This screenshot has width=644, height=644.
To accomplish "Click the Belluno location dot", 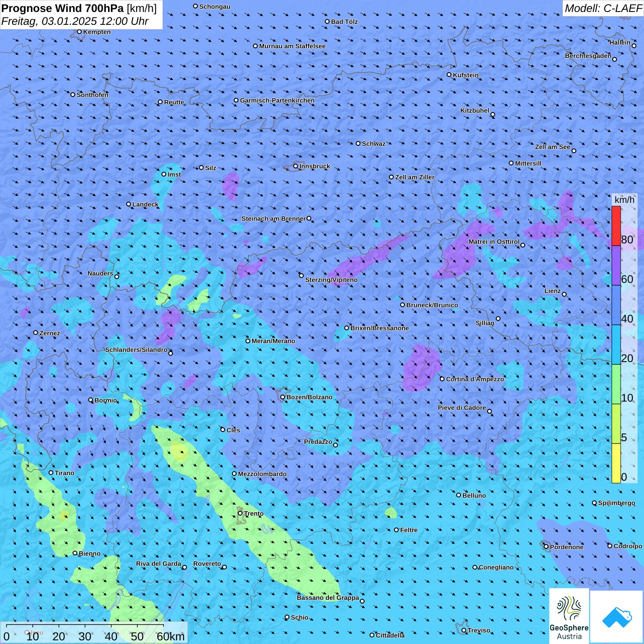I will click(x=459, y=495).
